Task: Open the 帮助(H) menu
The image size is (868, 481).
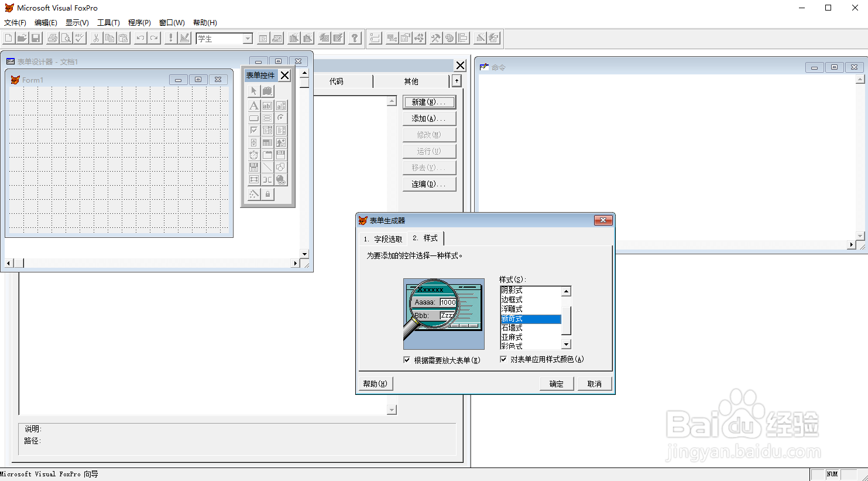Action: (x=205, y=23)
